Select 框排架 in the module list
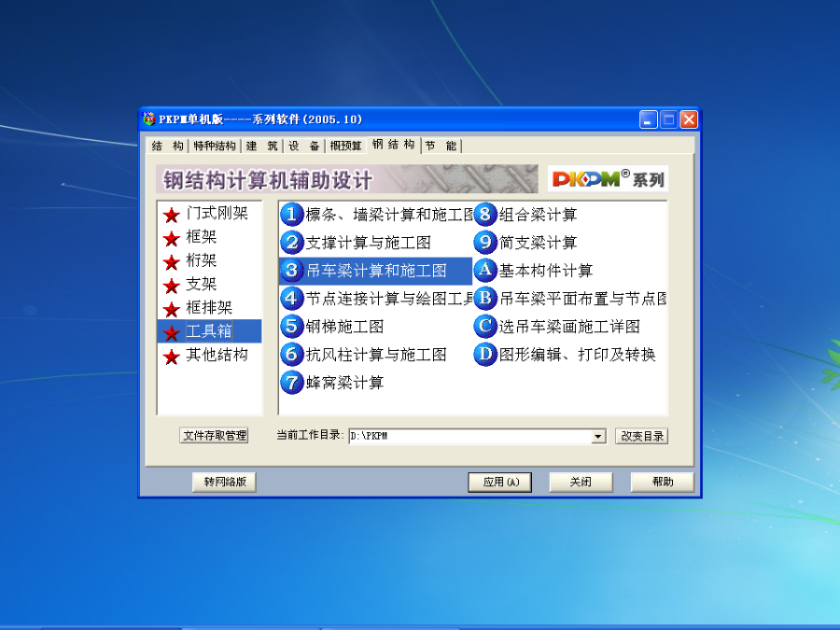 (x=209, y=307)
